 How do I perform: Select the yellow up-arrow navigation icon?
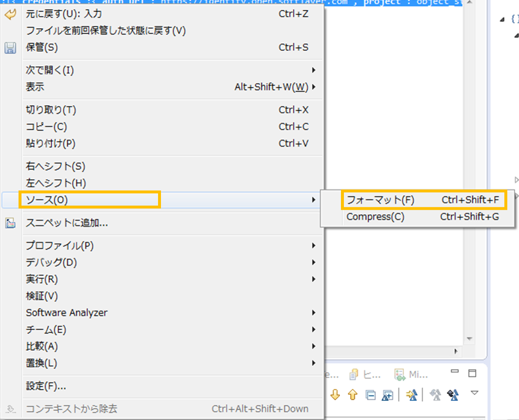coord(352,395)
